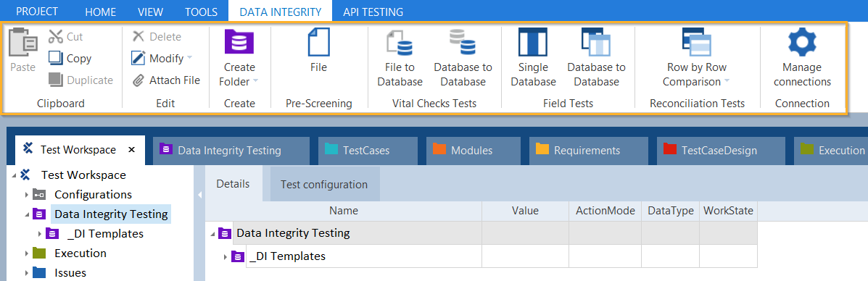868x281 pixels.
Task: Open the Test configuration tab
Action: click(324, 184)
